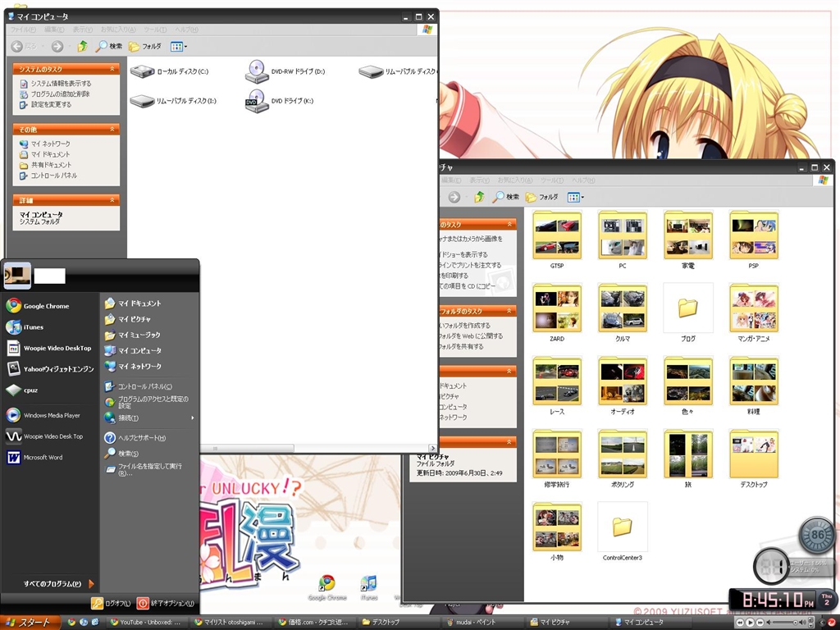The image size is (840, 630).
Task: Open the DVD-RW ドライブ (D:) drive
Action: pyautogui.click(x=257, y=72)
